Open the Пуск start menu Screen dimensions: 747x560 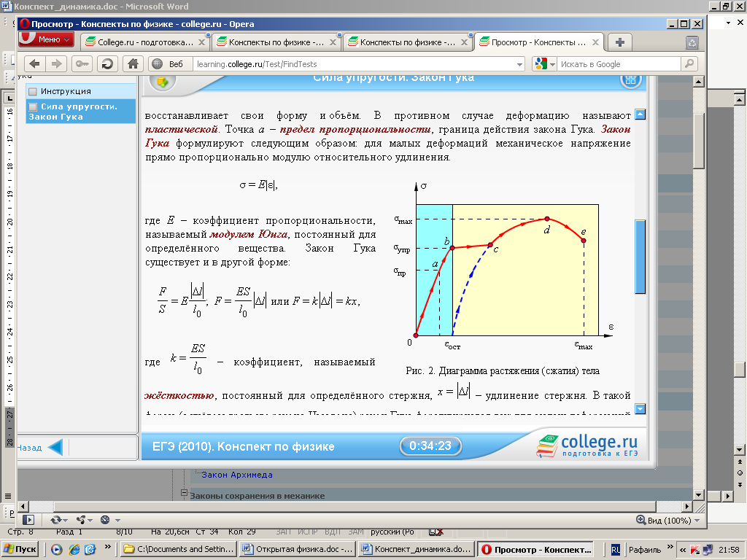click(x=20, y=550)
